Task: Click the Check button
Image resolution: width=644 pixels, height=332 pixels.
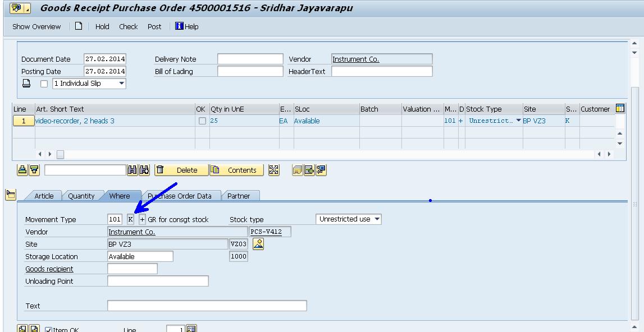Action: click(x=129, y=26)
